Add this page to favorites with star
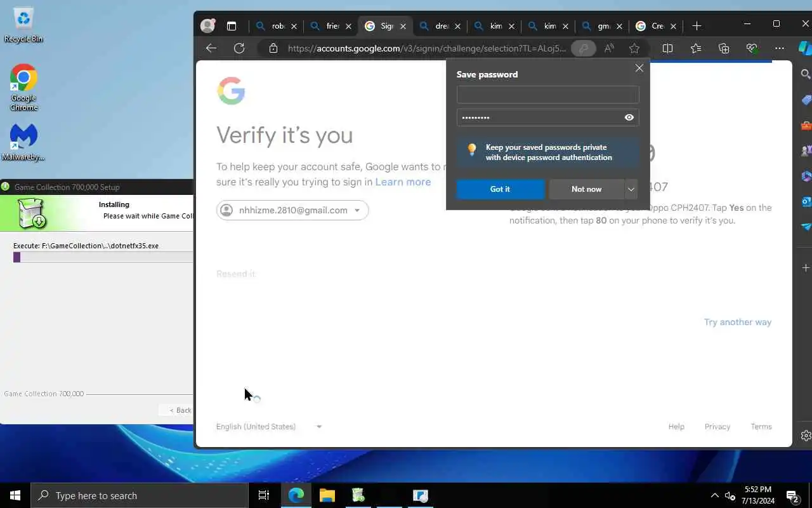Image resolution: width=812 pixels, height=508 pixels. (634, 48)
